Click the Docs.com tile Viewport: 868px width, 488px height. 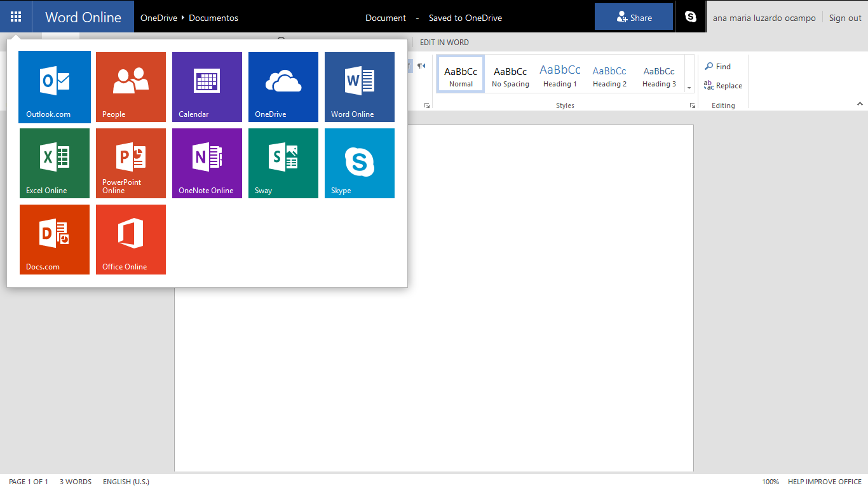[x=55, y=240]
